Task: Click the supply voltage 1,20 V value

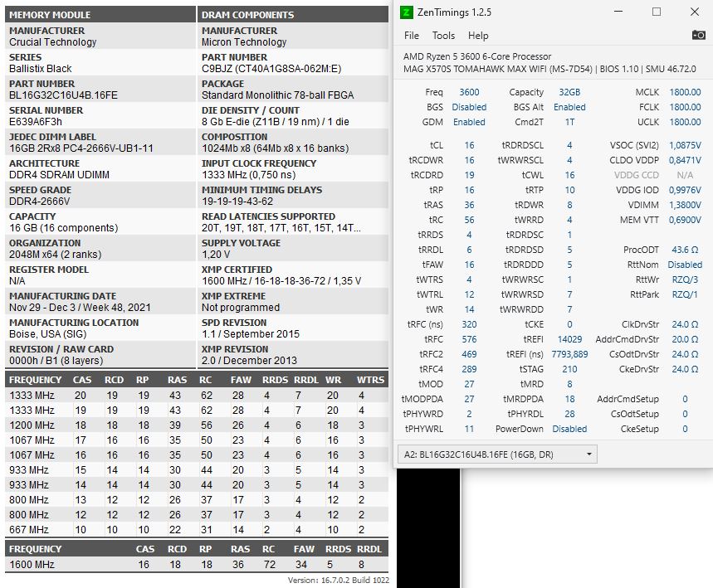Action: tap(216, 255)
